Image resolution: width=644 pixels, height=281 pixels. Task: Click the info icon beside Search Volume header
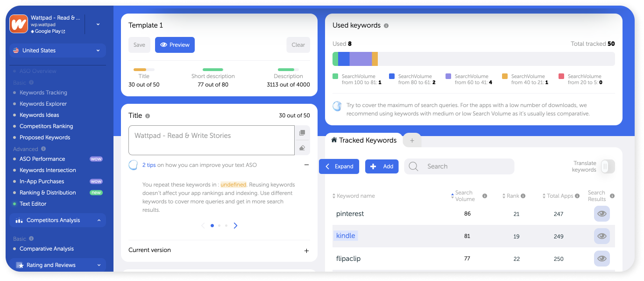(485, 196)
